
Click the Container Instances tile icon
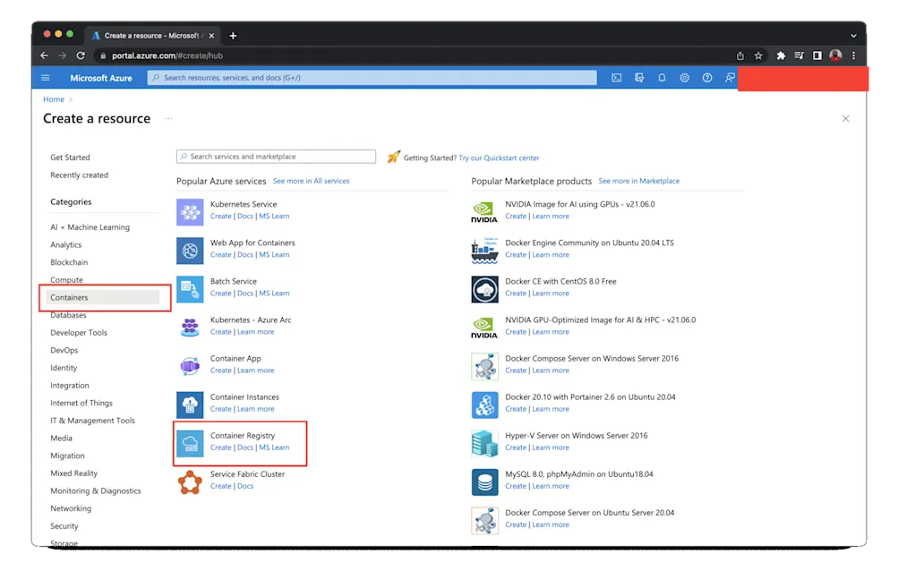tap(190, 405)
